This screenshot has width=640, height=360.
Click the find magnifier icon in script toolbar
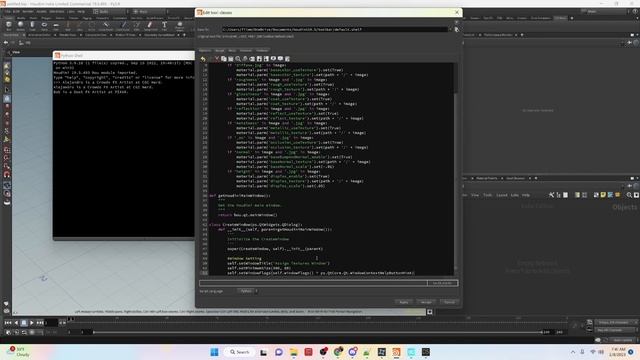[x=238, y=59]
